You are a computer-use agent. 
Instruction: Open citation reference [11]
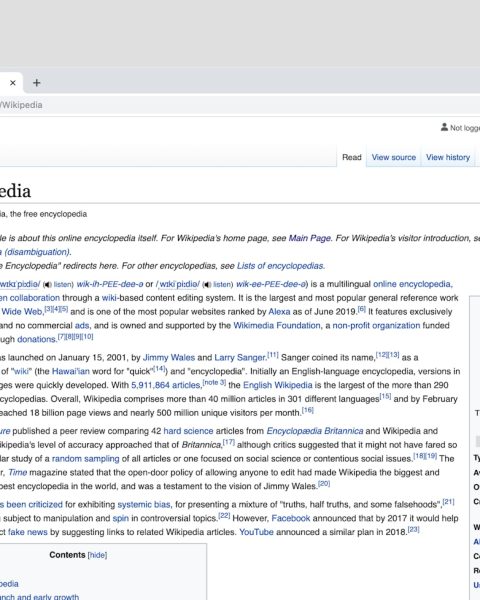273,355
